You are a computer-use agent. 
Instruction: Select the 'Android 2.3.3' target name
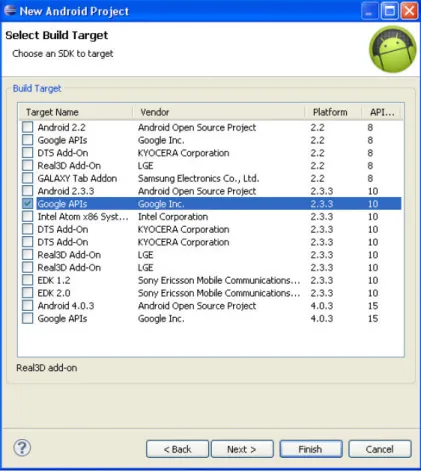[x=66, y=191]
